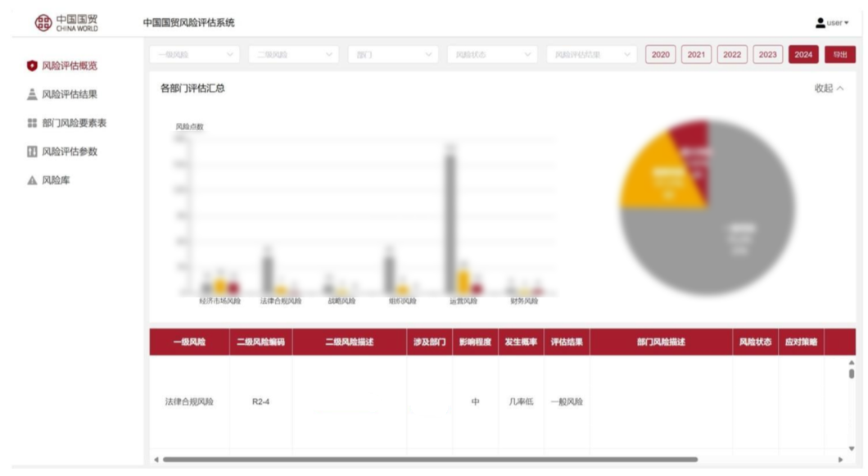868x476 pixels.
Task: Click the China World logo
Action: tap(66, 22)
